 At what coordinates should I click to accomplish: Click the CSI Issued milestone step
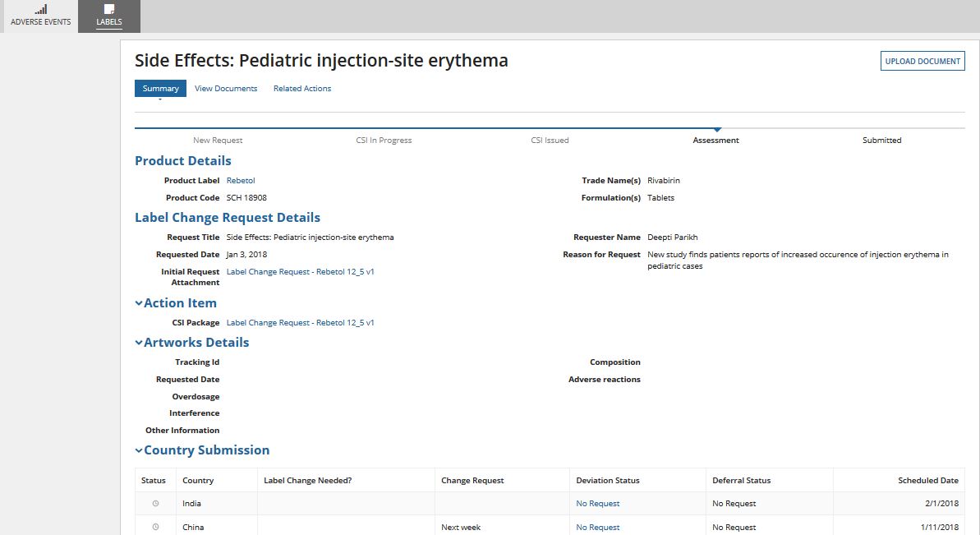tap(550, 141)
